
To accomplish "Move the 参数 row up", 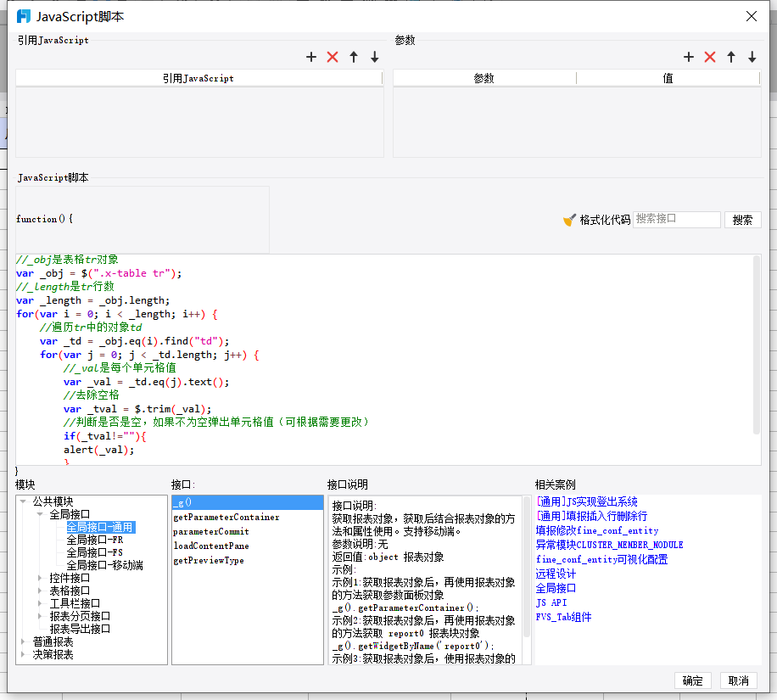I will click(731, 57).
